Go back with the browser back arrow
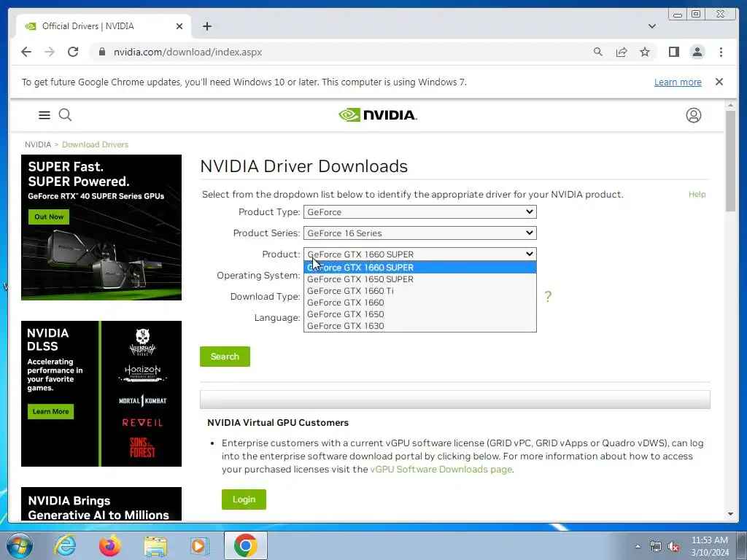 point(26,52)
